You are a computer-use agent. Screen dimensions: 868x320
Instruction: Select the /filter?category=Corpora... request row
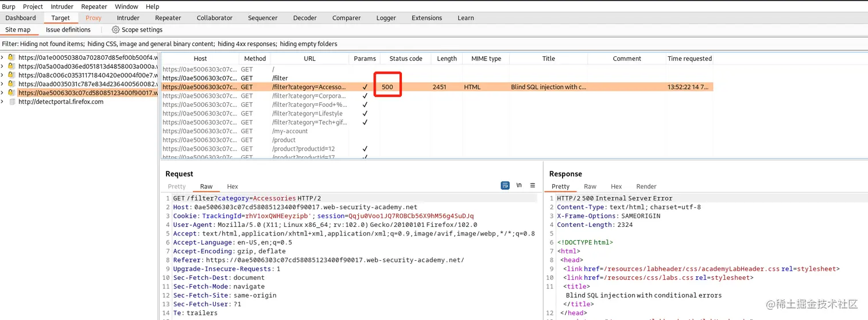[437, 96]
